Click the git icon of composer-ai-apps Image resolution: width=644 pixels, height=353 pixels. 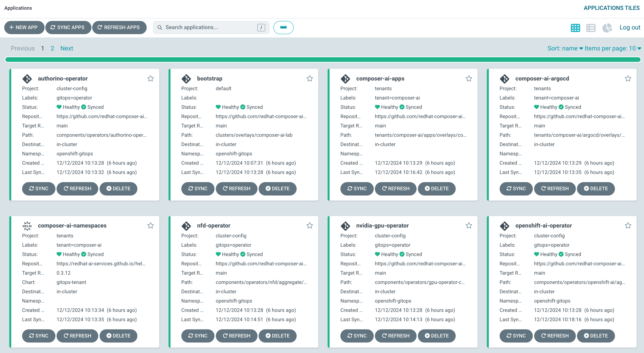point(345,79)
